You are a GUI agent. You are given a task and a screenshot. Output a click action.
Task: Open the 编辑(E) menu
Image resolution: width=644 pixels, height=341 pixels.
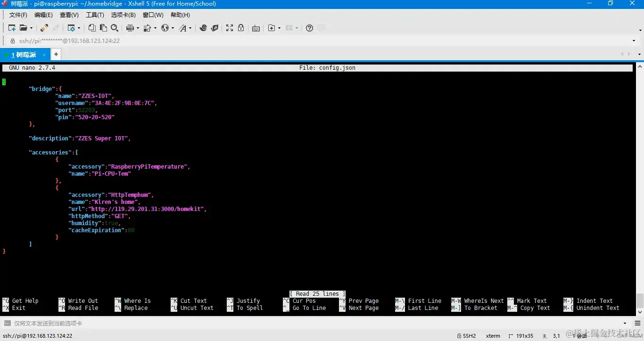(43, 15)
